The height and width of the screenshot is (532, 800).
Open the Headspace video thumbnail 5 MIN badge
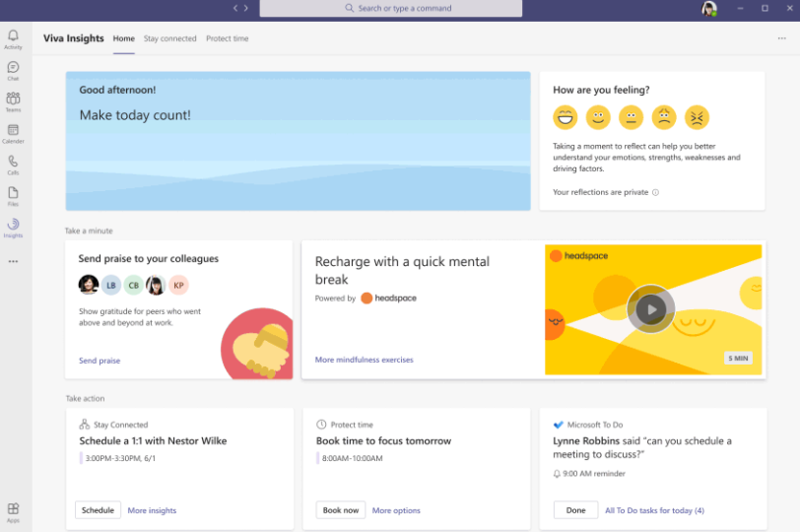pos(738,358)
